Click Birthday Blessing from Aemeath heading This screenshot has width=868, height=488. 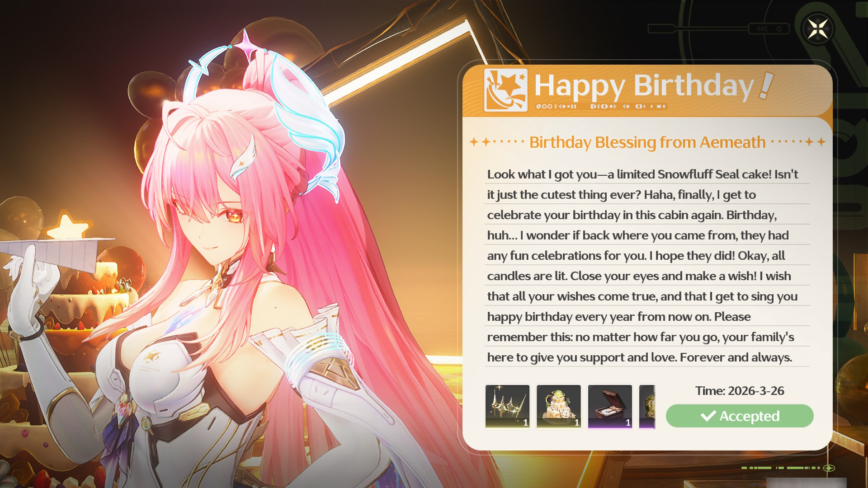(647, 142)
